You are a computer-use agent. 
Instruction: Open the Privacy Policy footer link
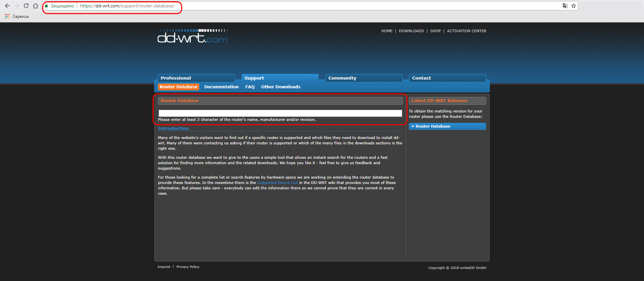[188, 267]
